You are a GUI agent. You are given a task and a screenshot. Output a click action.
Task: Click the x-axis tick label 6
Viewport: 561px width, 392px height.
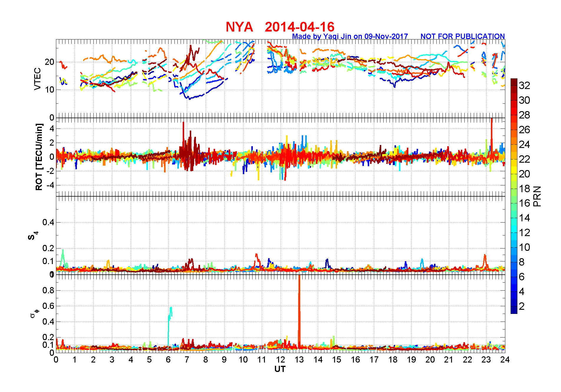point(168,360)
